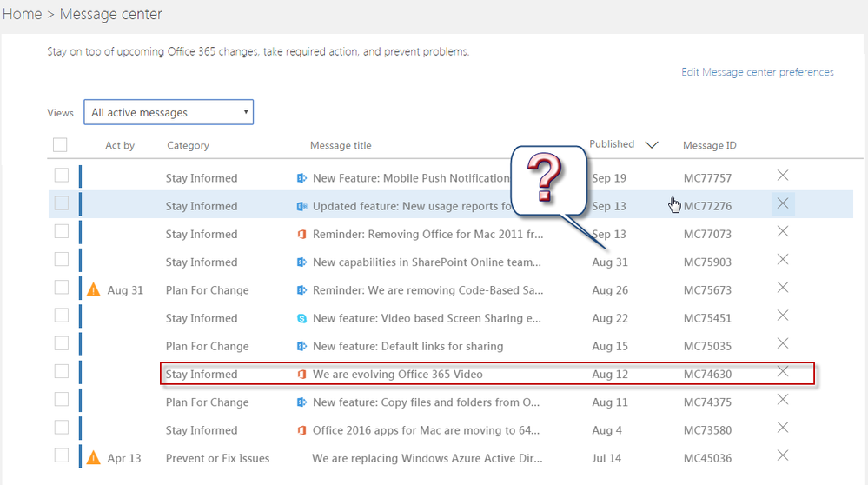Image resolution: width=868 pixels, height=485 pixels.
Task: Open message New feature: Copy files and folders
Action: coord(426,402)
